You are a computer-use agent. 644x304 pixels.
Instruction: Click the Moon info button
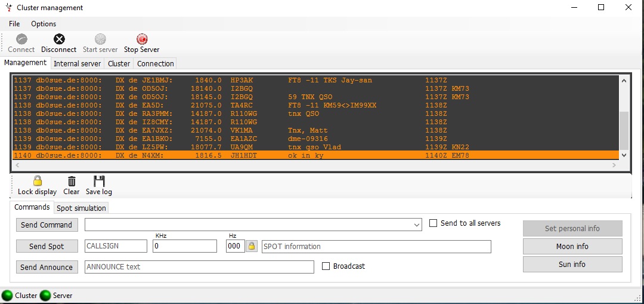coord(572,247)
